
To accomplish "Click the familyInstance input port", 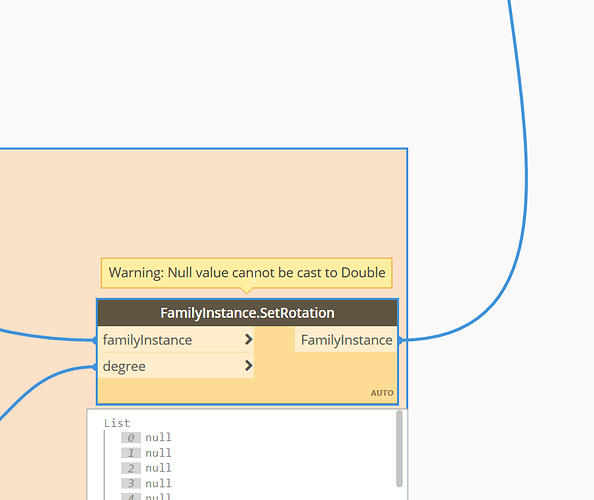I will 176,340.
